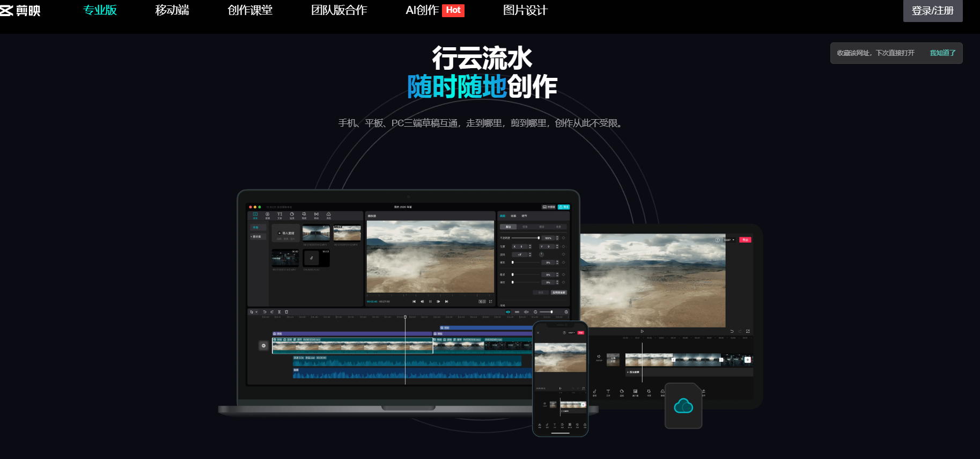Click the filter icon in laptop toolbar
The image size is (980, 459).
(x=328, y=215)
